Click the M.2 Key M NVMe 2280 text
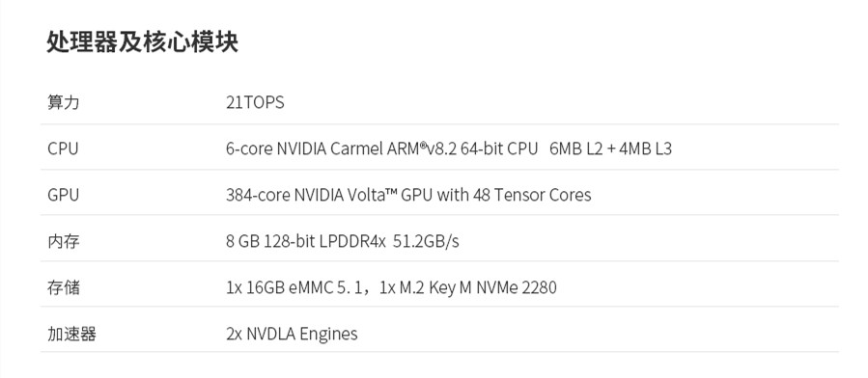868x378 pixels. coord(478,287)
